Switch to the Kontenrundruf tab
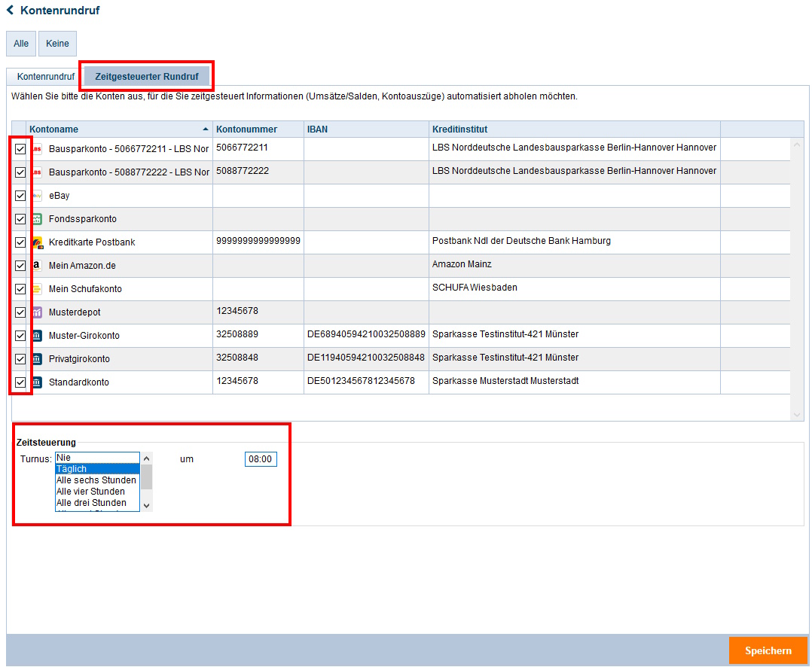812x667 pixels. coord(45,77)
